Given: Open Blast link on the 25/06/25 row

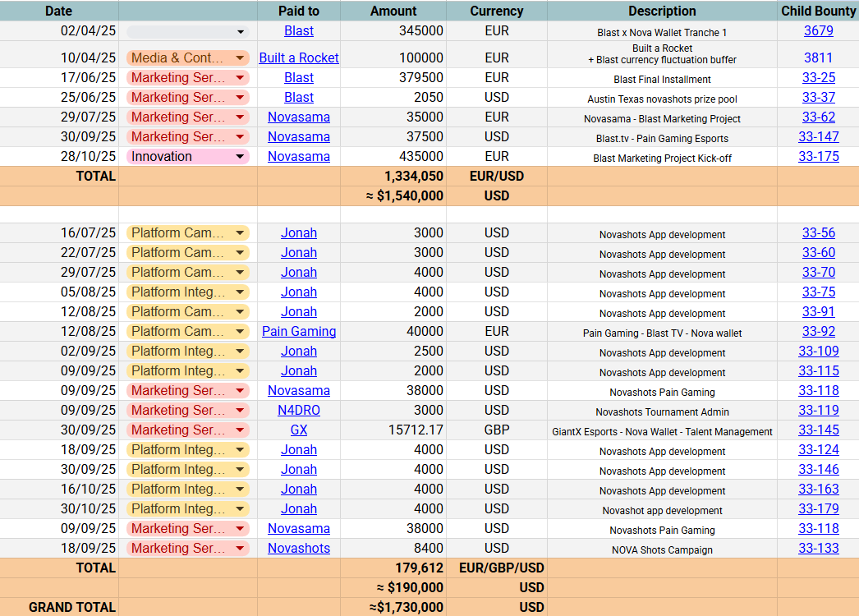Looking at the screenshot, I should (299, 97).
